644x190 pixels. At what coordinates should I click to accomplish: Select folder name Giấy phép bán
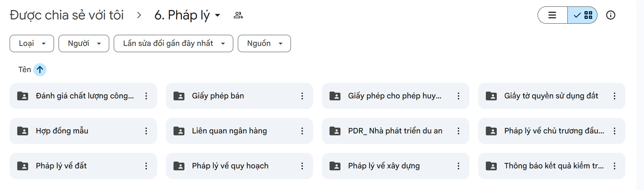(218, 96)
